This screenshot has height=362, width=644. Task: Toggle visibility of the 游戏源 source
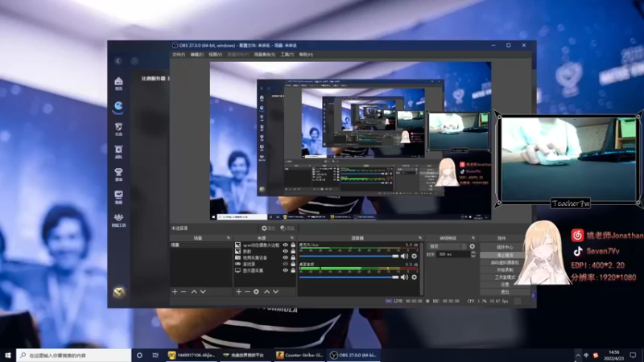pyautogui.click(x=286, y=264)
